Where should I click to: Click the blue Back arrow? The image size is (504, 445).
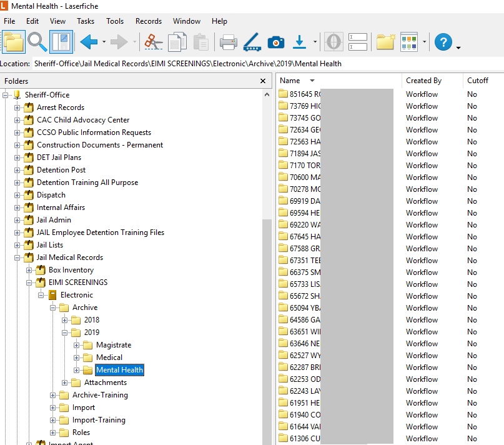(x=89, y=42)
